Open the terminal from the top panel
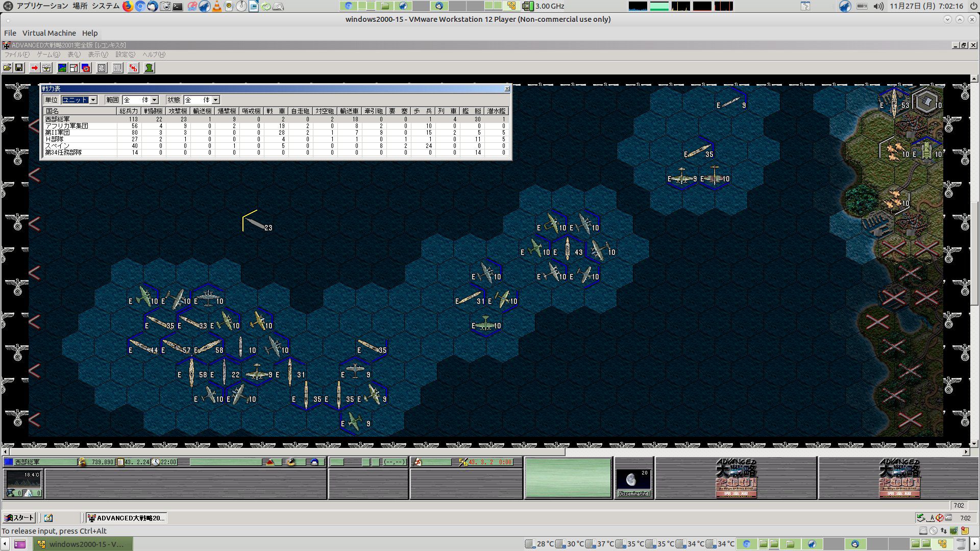The image size is (980, 551). click(x=178, y=6)
